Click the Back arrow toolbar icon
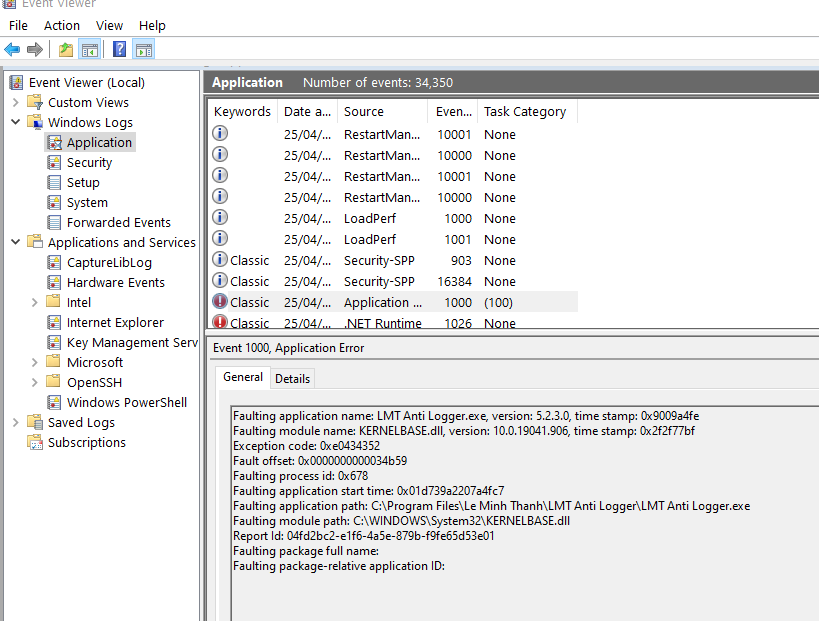 12,50
